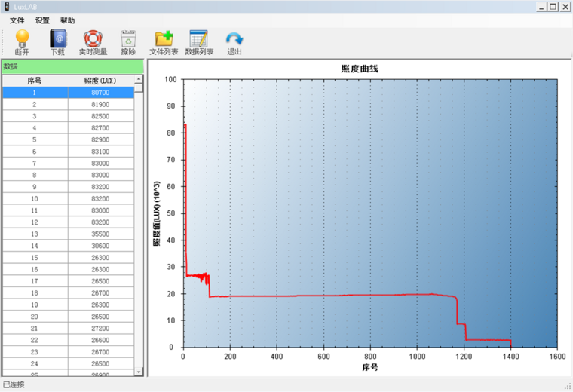This screenshot has width=573, height=392.
Task: Select row 13 with value 35500
Action: click(69, 234)
